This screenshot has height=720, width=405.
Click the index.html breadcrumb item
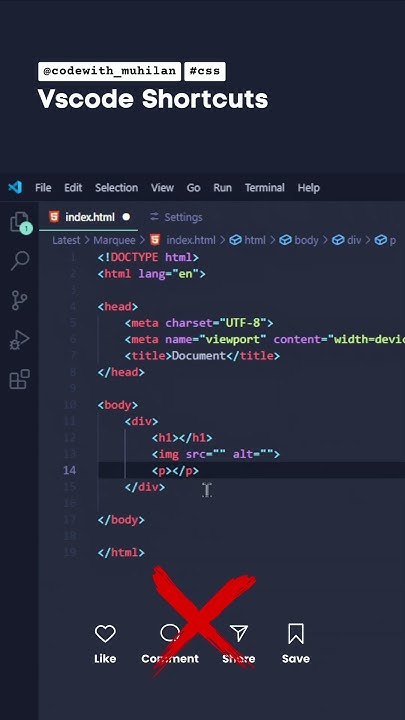(183, 240)
